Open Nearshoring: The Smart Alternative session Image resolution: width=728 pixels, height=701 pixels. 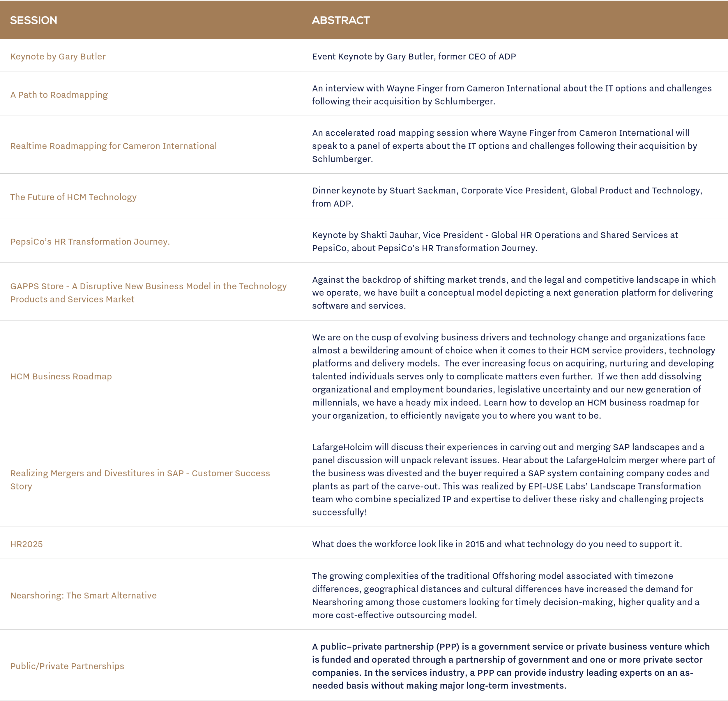84,596
